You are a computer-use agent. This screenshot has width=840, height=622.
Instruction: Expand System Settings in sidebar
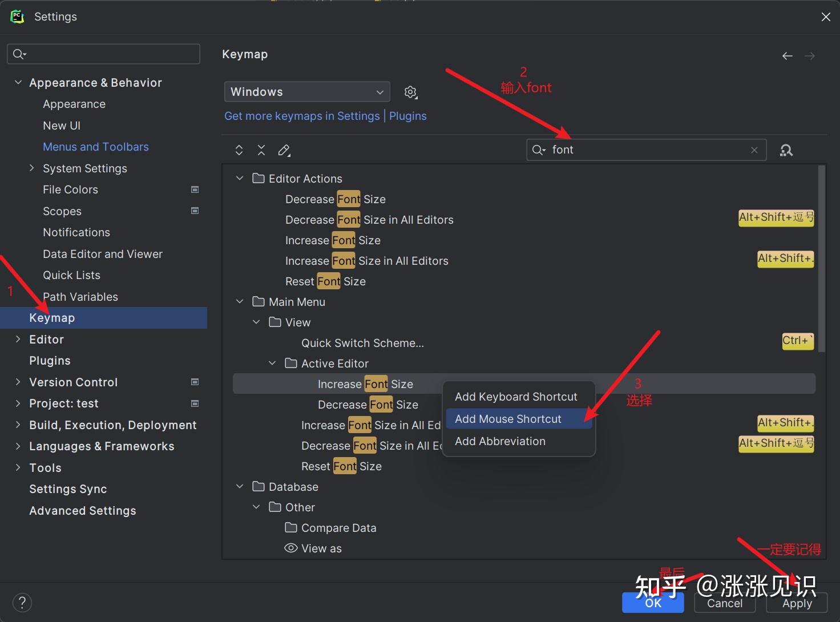[32, 168]
